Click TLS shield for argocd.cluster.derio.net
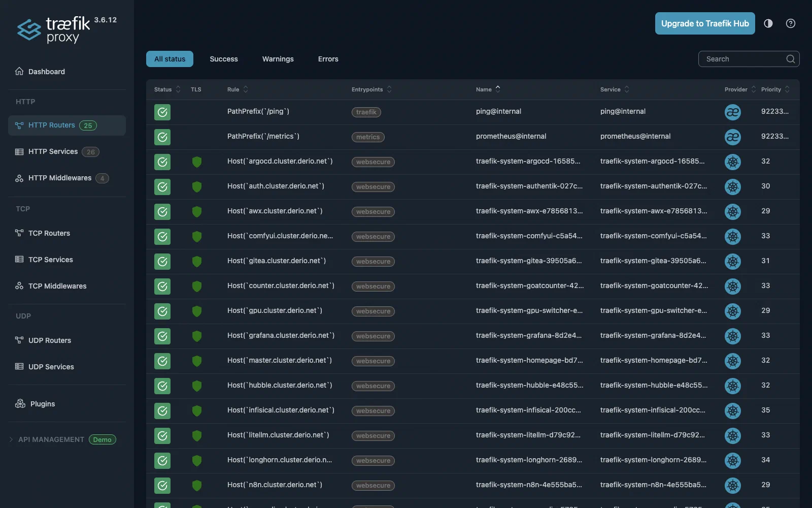This screenshot has height=508, width=812. (197, 162)
